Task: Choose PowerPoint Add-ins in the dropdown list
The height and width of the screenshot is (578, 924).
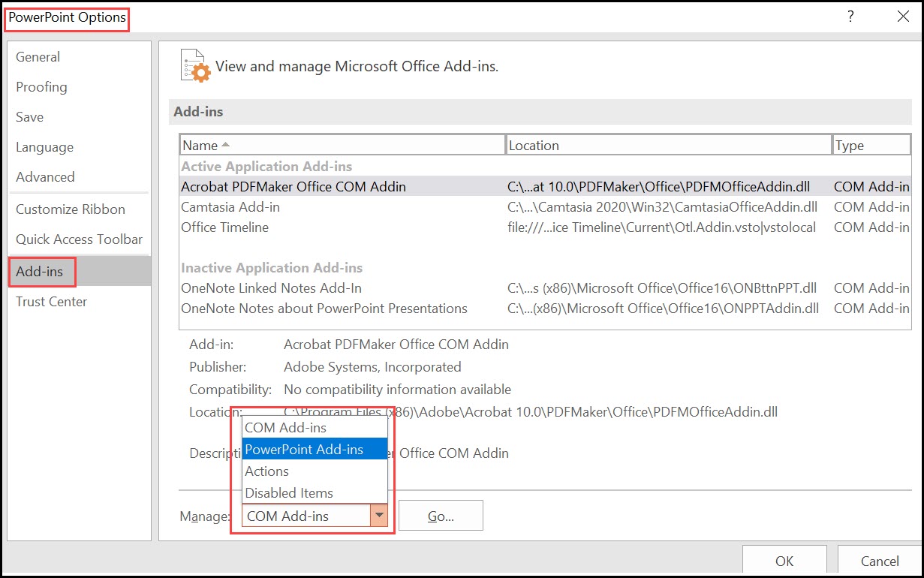Action: coord(315,450)
